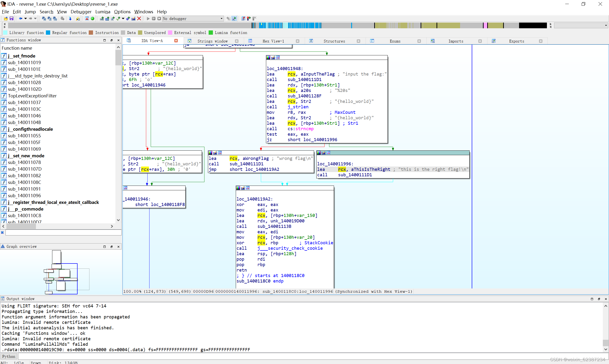The height and width of the screenshot is (364, 609).
Task: Close the Hex View-1 tab
Action: point(297,41)
